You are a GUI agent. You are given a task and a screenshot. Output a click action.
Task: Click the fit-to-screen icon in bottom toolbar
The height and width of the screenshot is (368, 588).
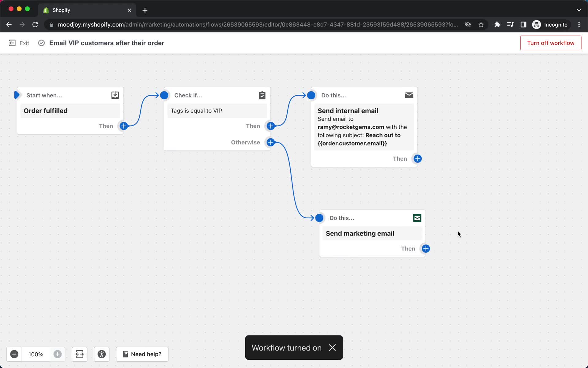(80, 354)
